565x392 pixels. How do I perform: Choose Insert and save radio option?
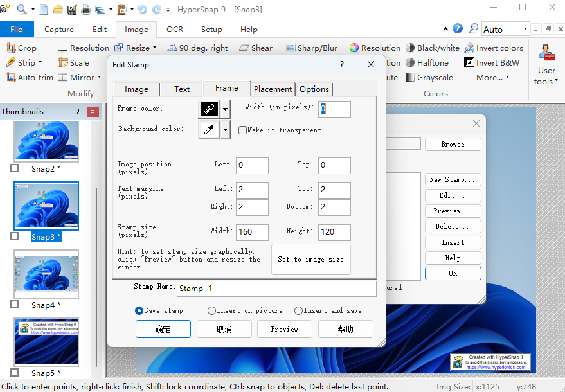pyautogui.click(x=298, y=310)
